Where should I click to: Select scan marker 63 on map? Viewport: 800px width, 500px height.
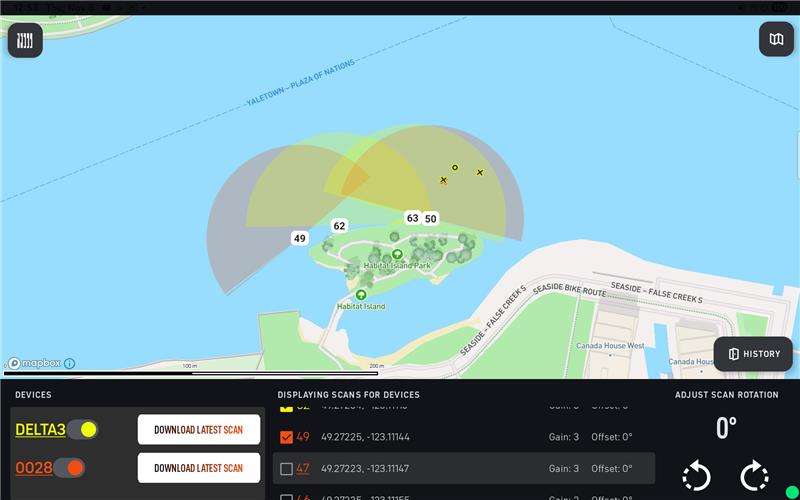click(413, 218)
